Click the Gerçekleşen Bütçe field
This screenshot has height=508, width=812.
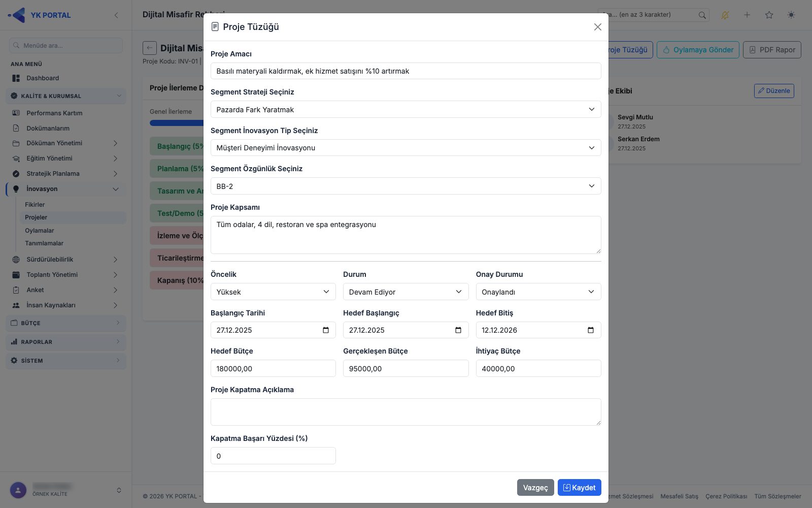coord(405,369)
